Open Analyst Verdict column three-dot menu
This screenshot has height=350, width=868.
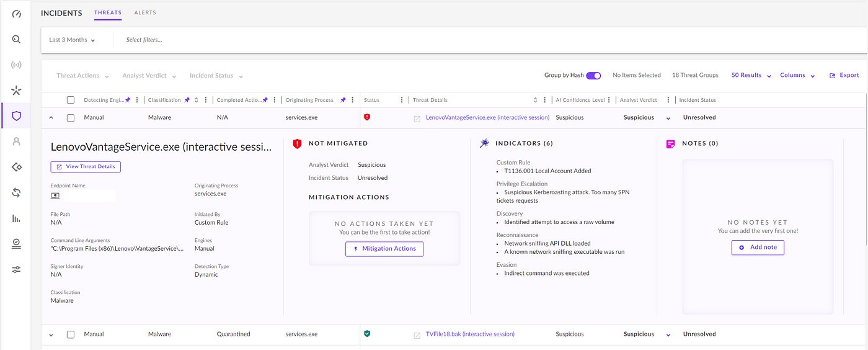[x=668, y=100]
